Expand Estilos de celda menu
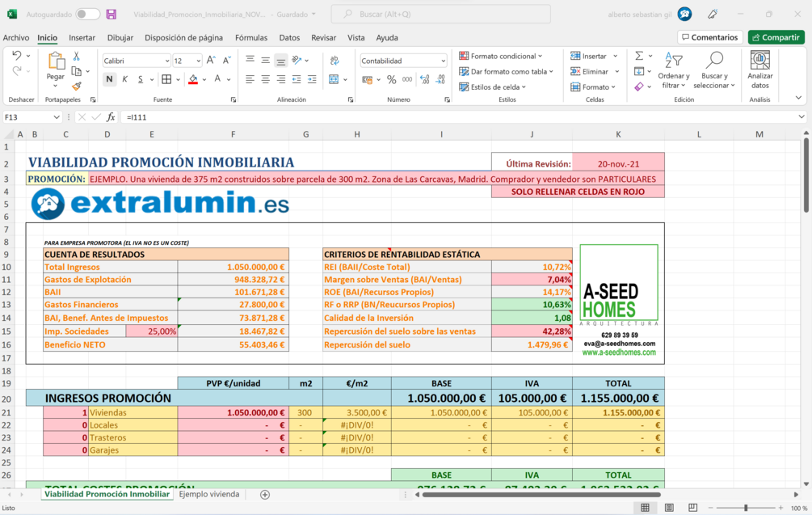812x515 pixels. click(493, 87)
